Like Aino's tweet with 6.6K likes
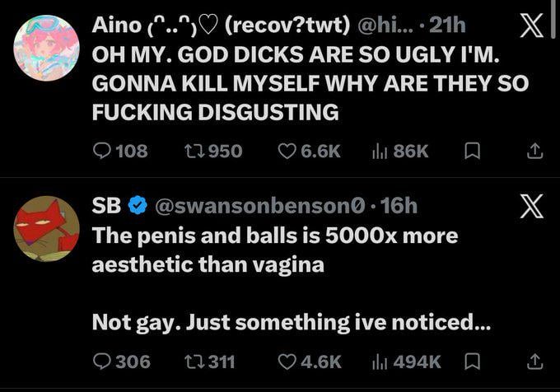Image resolution: width=560 pixels, height=392 pixels. pos(310,151)
